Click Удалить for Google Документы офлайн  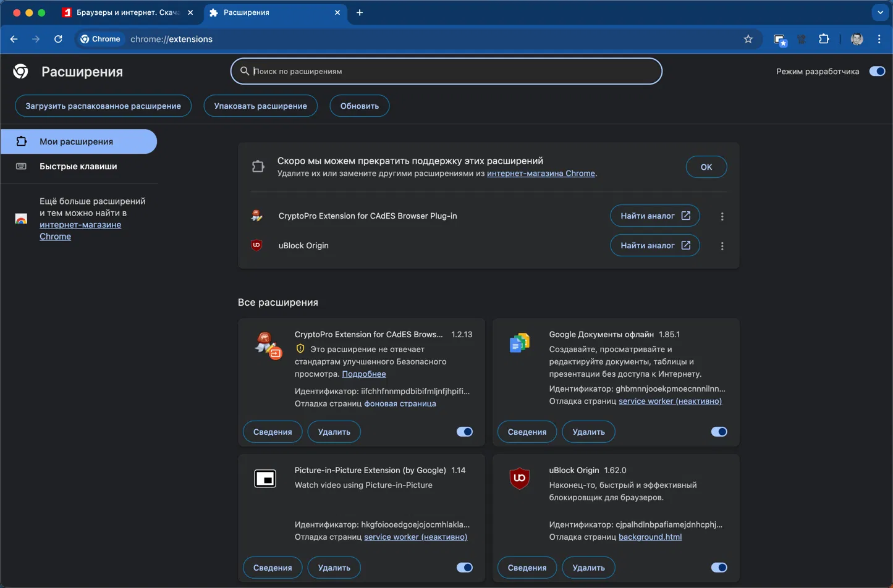589,432
